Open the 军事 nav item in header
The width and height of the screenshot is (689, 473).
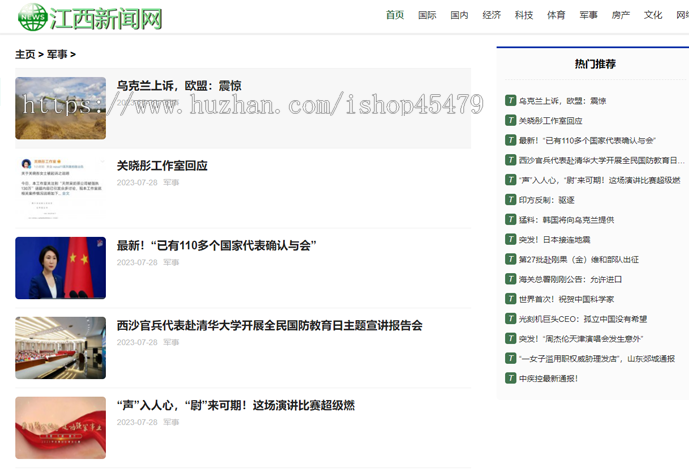click(588, 15)
